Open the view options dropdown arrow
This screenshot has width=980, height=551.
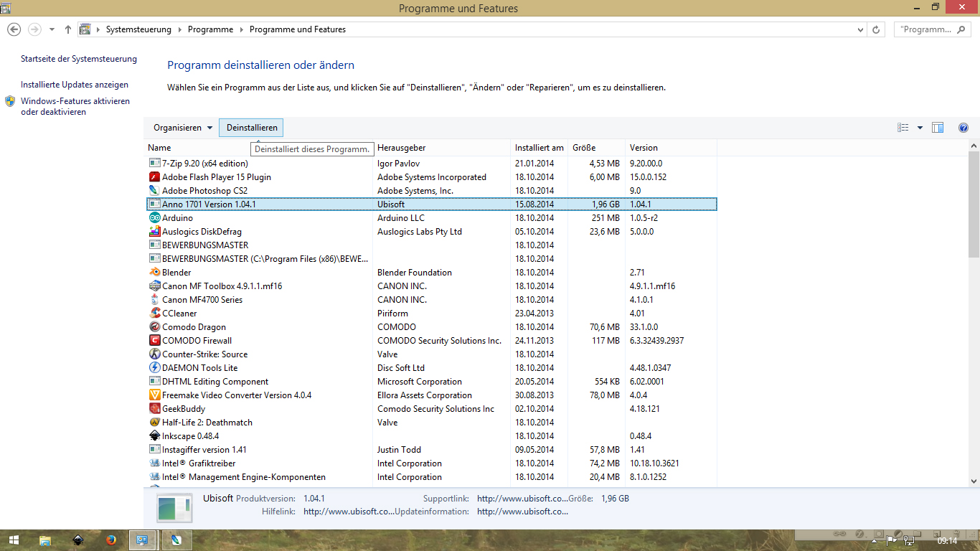tap(920, 128)
